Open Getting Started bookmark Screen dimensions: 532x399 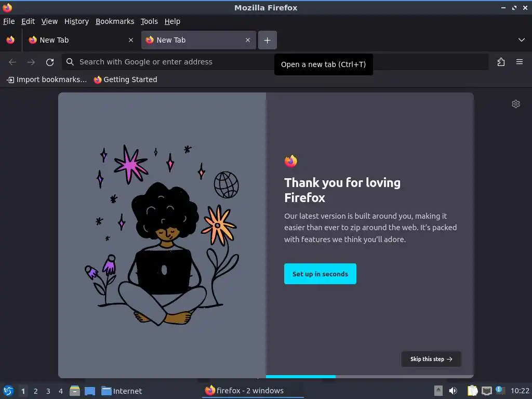[126, 79]
